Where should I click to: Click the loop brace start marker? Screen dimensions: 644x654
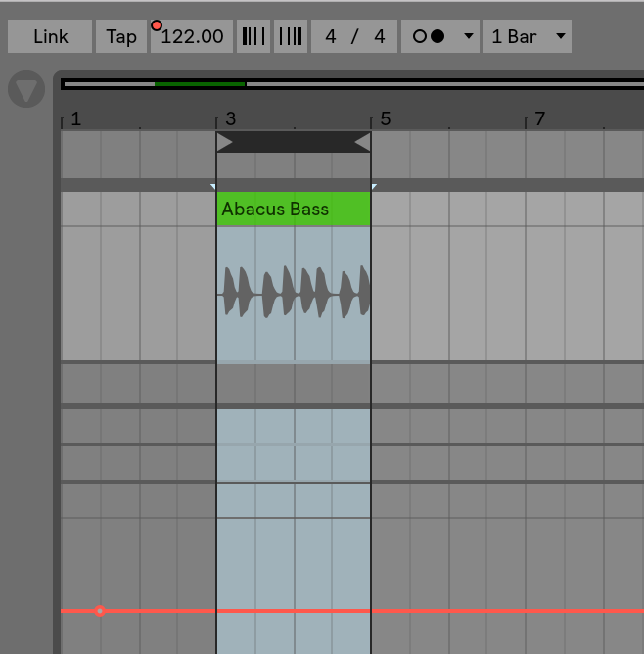pos(224,143)
